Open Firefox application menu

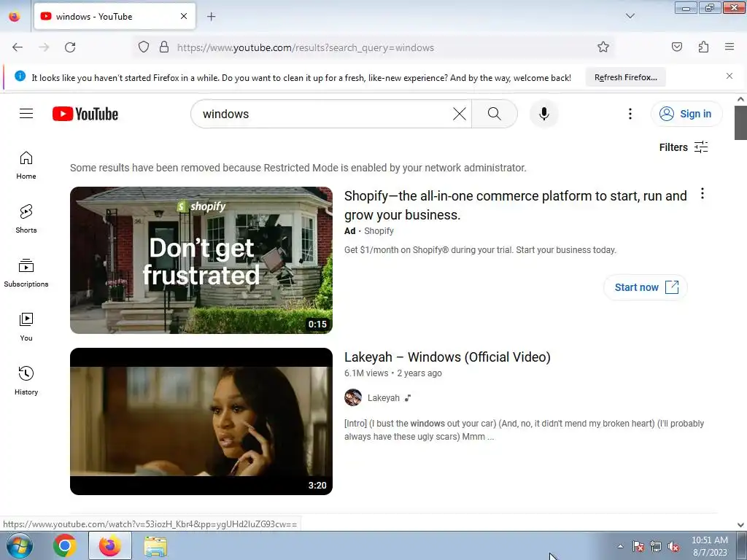[x=729, y=47]
